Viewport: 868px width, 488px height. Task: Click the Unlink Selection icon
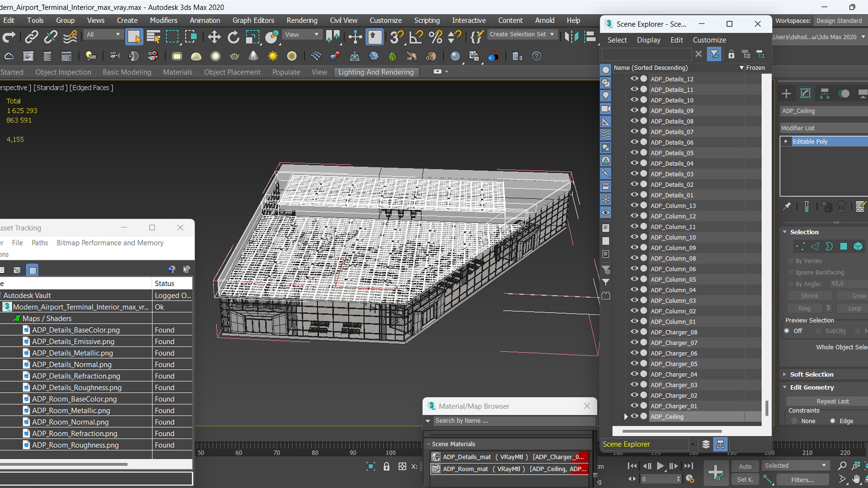coord(51,37)
